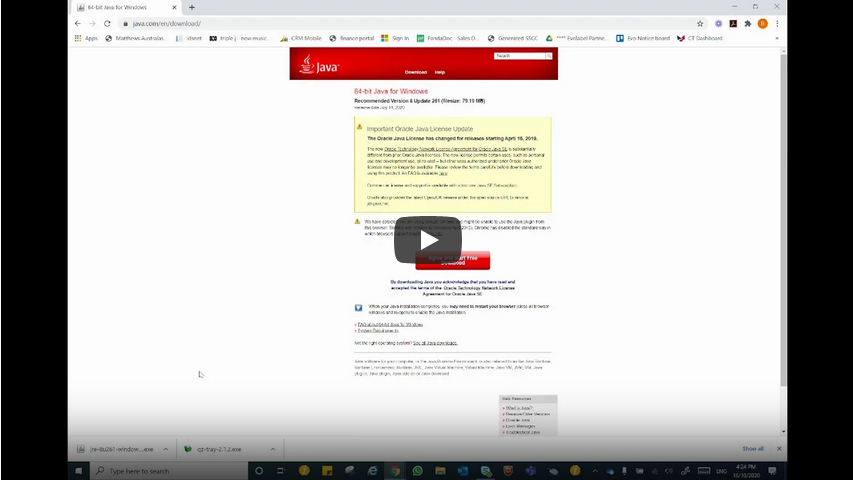Focus the address bar showing java.com/en/download/
The width and height of the screenshot is (853, 480).
pyautogui.click(x=405, y=23)
